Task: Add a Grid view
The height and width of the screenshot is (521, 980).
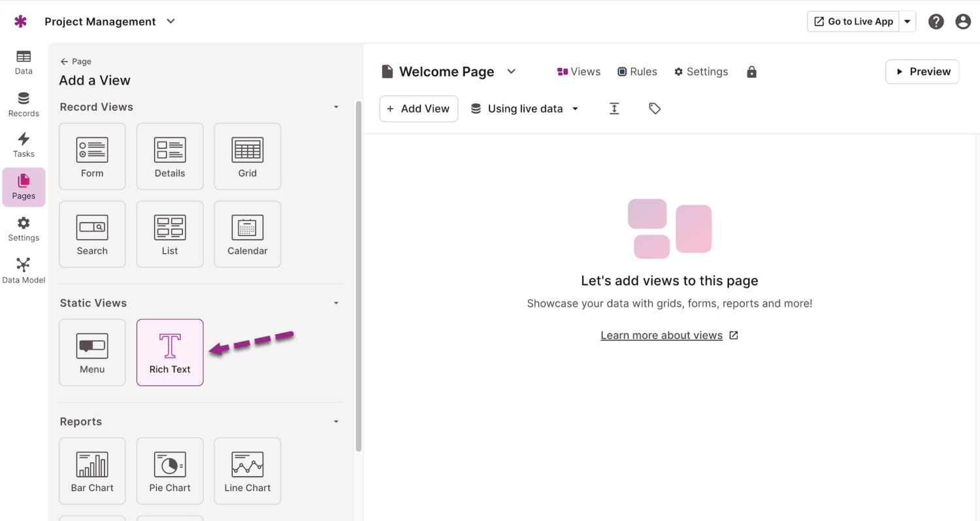Action: tap(247, 157)
